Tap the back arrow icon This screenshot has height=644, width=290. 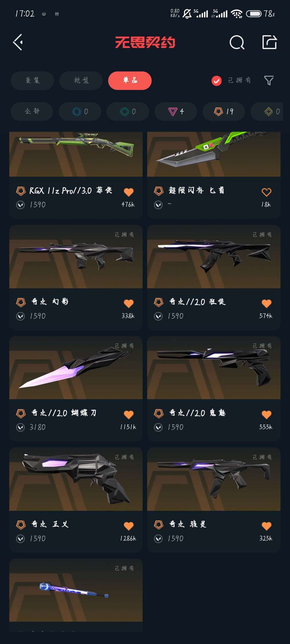click(x=18, y=42)
